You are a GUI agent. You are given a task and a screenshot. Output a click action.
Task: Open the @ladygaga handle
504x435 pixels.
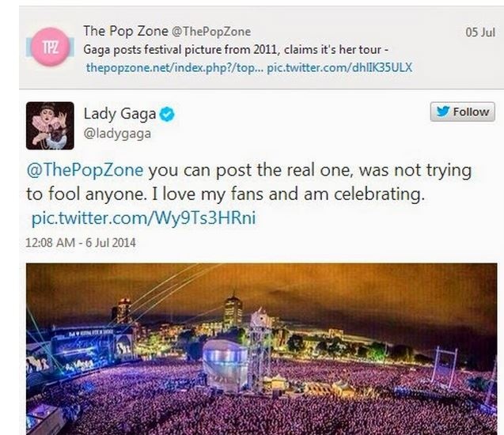point(117,134)
